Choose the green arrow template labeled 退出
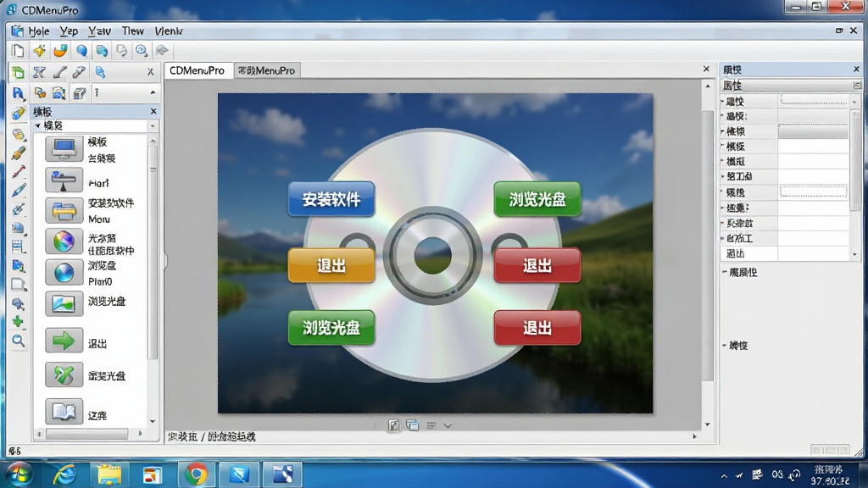 64,341
